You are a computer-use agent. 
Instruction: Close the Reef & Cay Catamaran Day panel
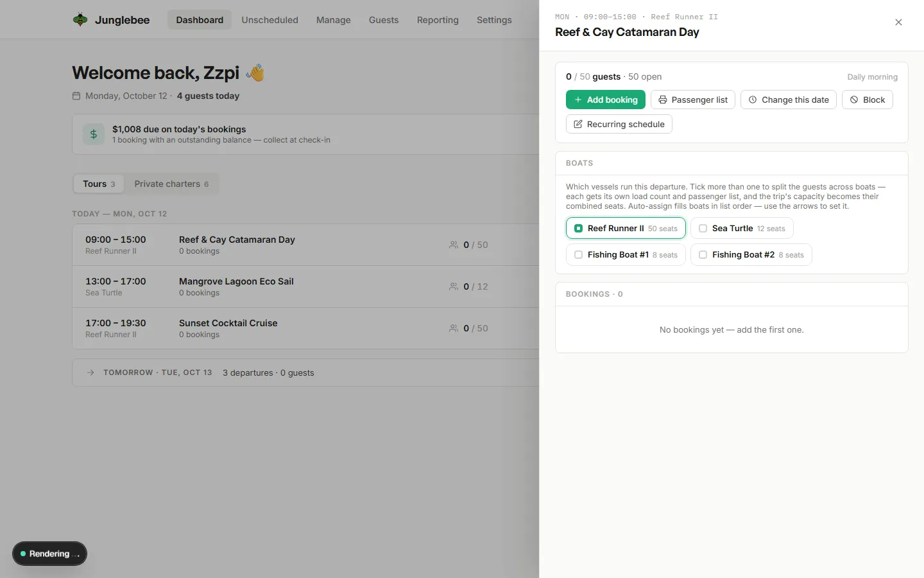pyautogui.click(x=898, y=22)
